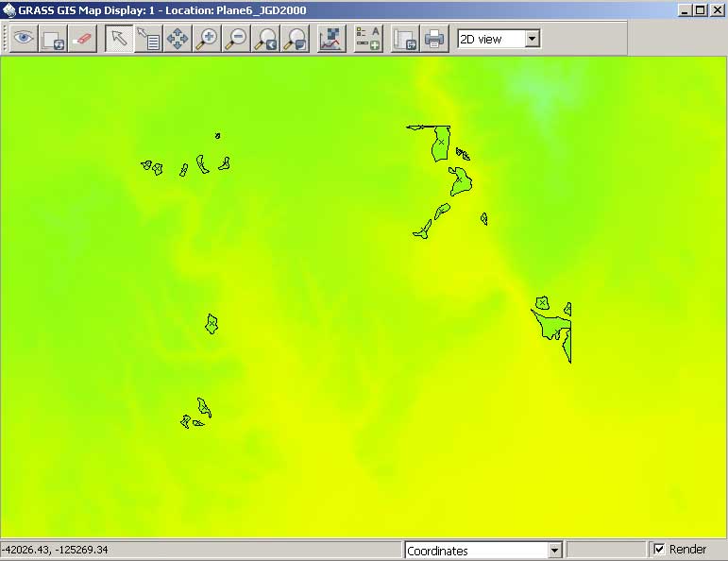Toggle the Render checkbox
Viewport: 728px width, 561px height.
pyautogui.click(x=659, y=550)
